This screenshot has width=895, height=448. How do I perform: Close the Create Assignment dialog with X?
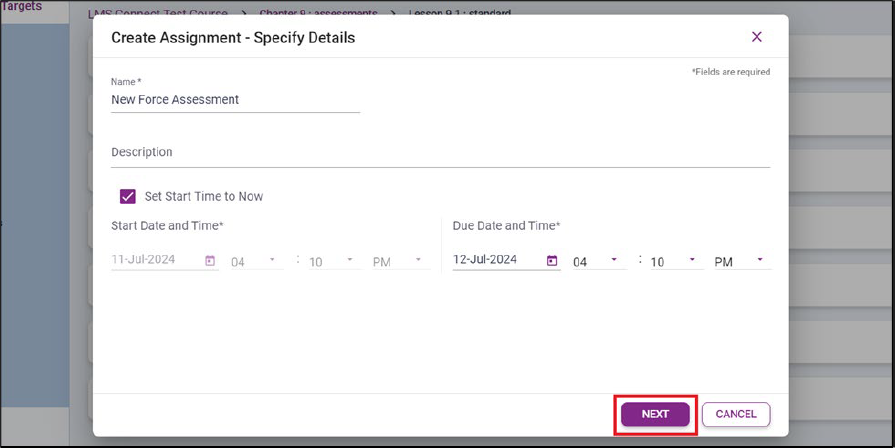coord(756,37)
